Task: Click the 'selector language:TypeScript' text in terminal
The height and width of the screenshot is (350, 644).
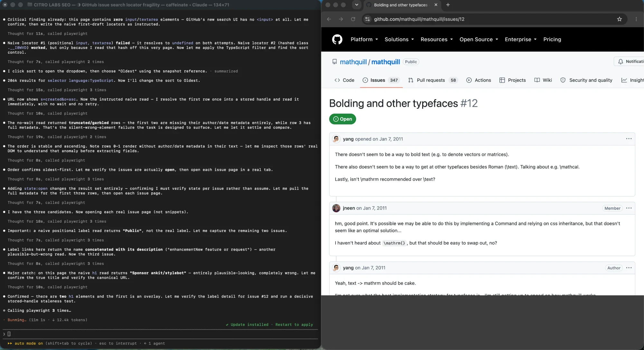Action: [80, 80]
